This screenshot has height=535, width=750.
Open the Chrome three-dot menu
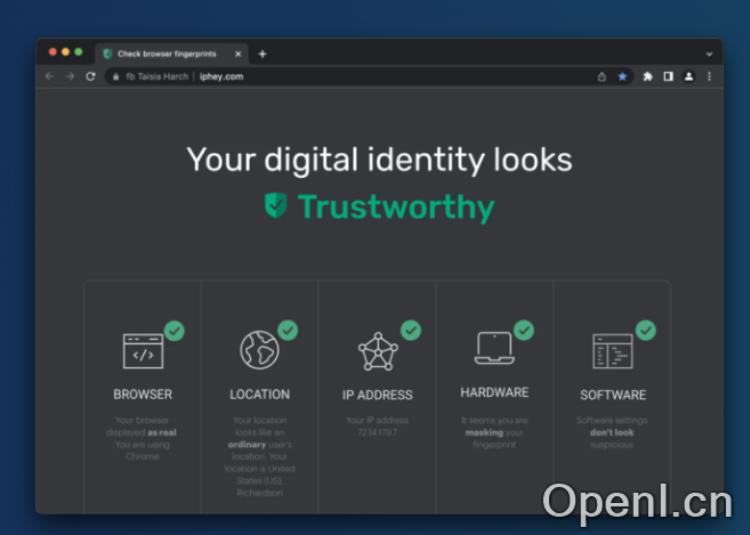click(709, 76)
